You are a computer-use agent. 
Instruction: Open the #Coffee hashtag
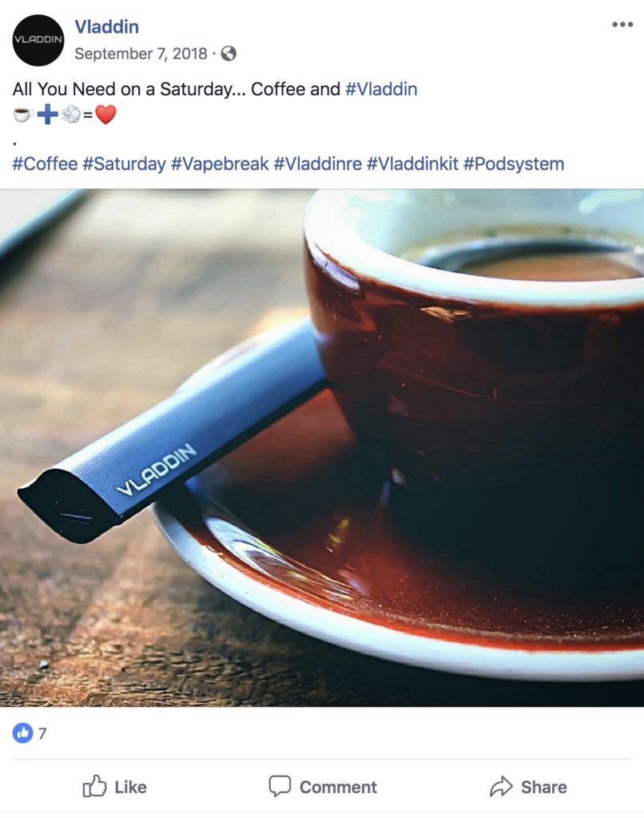[x=45, y=164]
